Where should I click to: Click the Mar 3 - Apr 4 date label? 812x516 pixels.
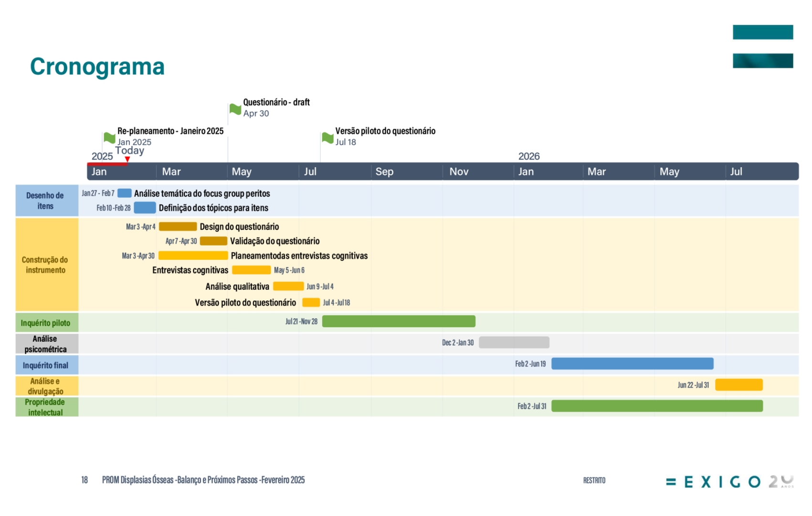[x=141, y=226]
